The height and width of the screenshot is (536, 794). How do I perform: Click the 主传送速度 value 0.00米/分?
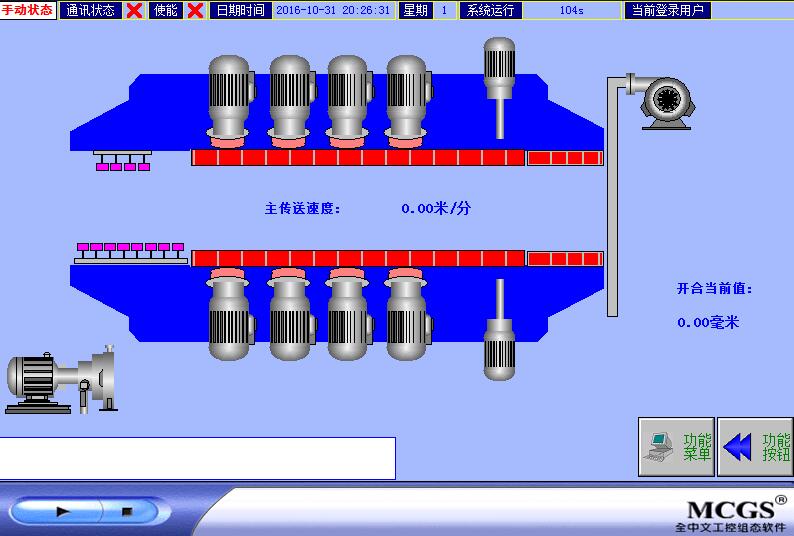click(x=436, y=209)
